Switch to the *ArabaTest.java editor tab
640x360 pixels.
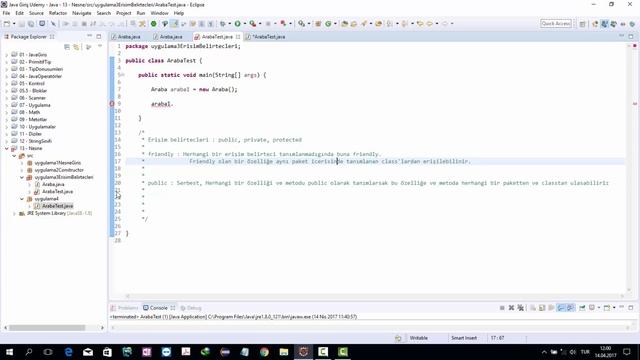[268, 37]
